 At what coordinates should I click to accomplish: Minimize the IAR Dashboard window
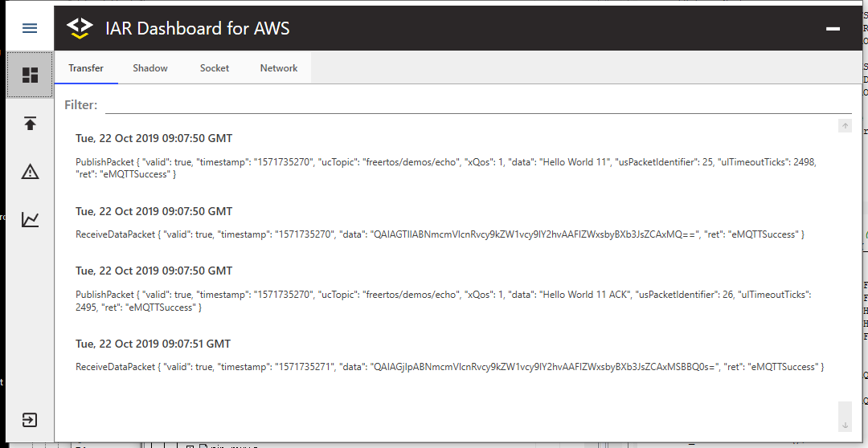pyautogui.click(x=833, y=29)
